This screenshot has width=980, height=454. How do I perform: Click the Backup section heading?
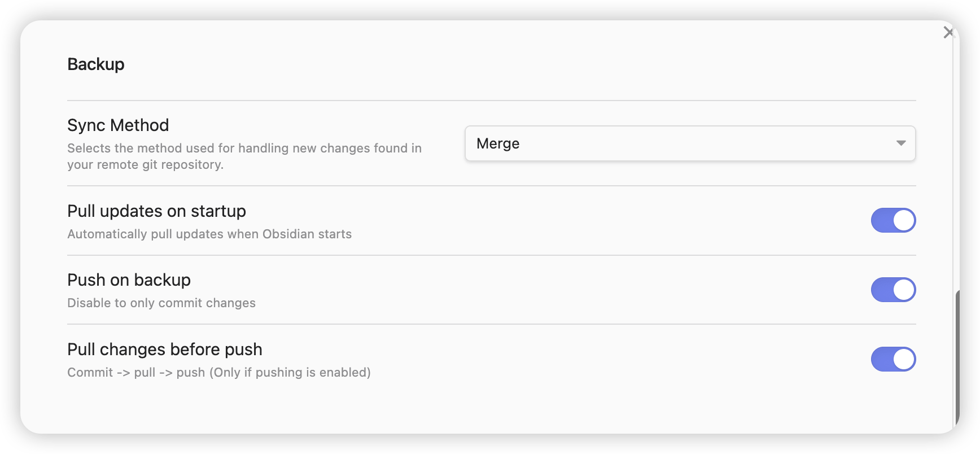(96, 64)
